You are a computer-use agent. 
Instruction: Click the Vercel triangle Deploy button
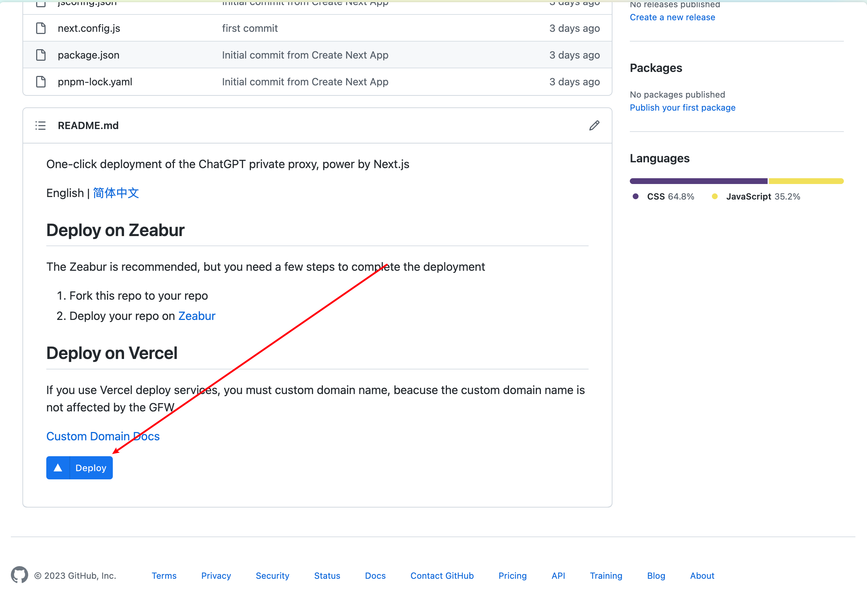click(79, 468)
